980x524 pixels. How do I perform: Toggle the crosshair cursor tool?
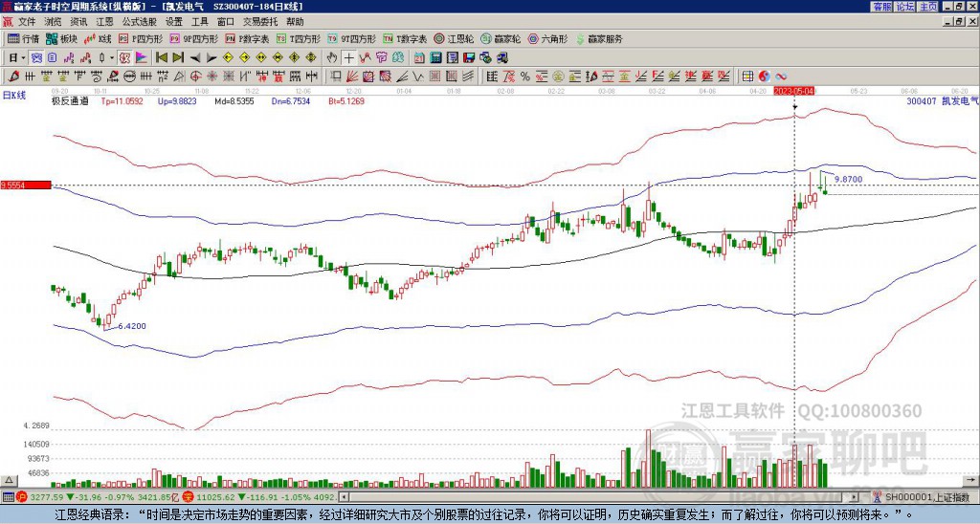(x=348, y=58)
